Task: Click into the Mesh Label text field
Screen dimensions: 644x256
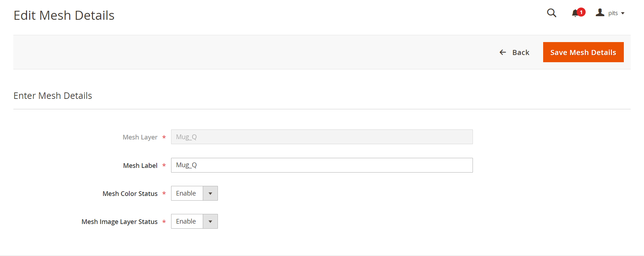Action: pyautogui.click(x=322, y=165)
